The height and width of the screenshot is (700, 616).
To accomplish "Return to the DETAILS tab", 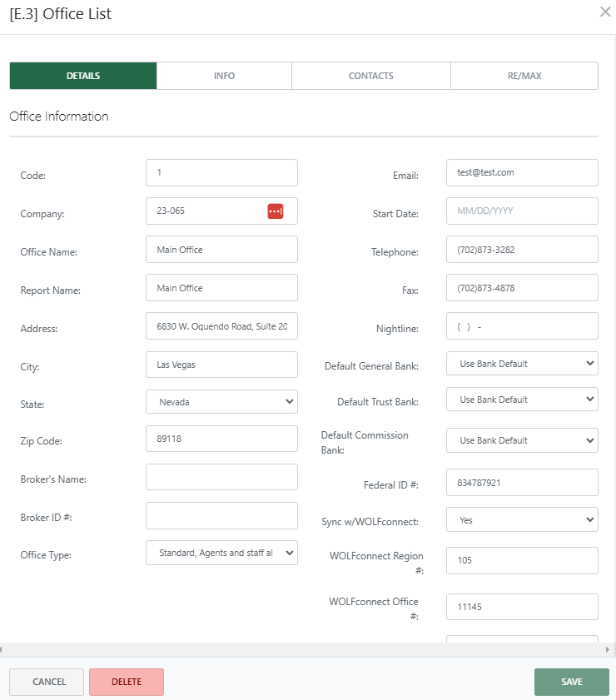I will pos(82,75).
